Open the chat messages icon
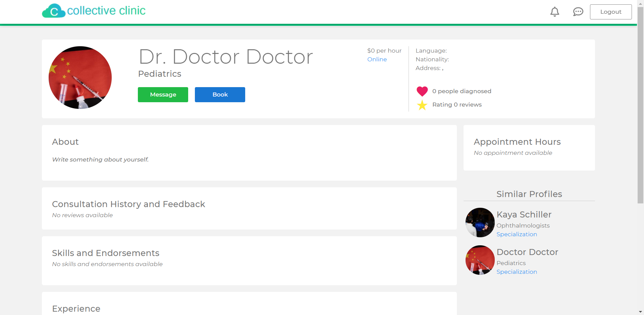Viewport: 644px width, 315px height. (x=578, y=12)
